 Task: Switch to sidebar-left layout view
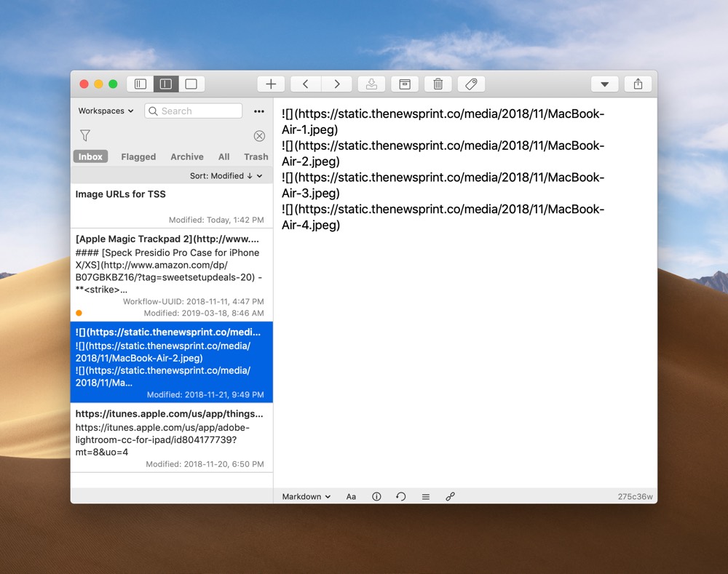coord(141,84)
